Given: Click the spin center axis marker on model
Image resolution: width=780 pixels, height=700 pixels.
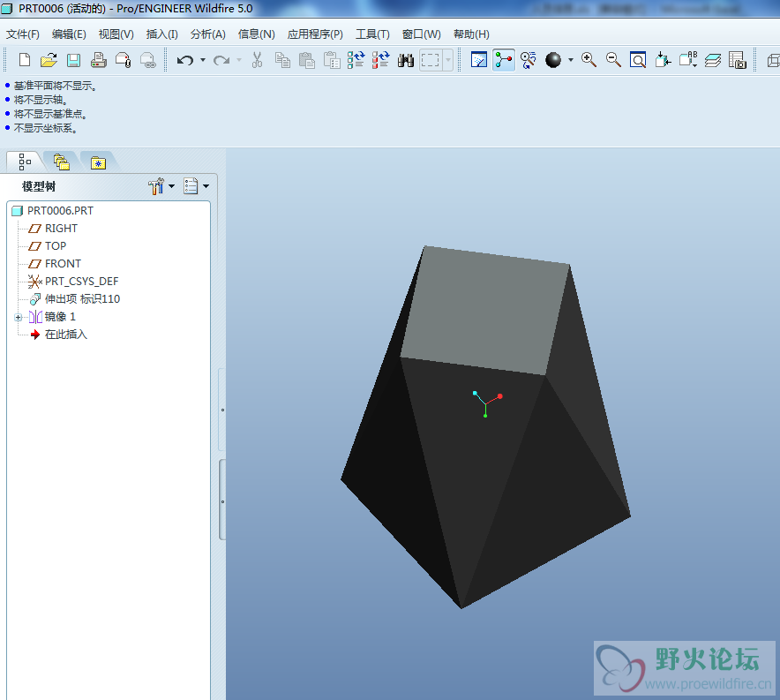Looking at the screenshot, I should pos(487,404).
